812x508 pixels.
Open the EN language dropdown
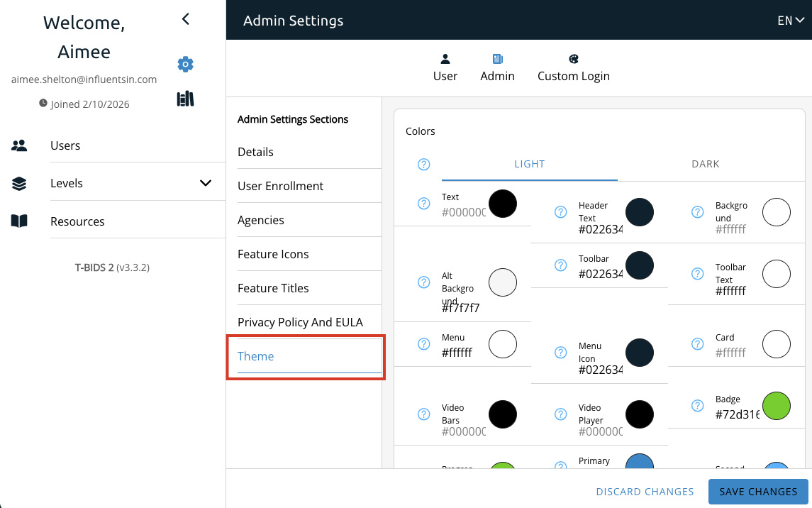click(x=790, y=21)
